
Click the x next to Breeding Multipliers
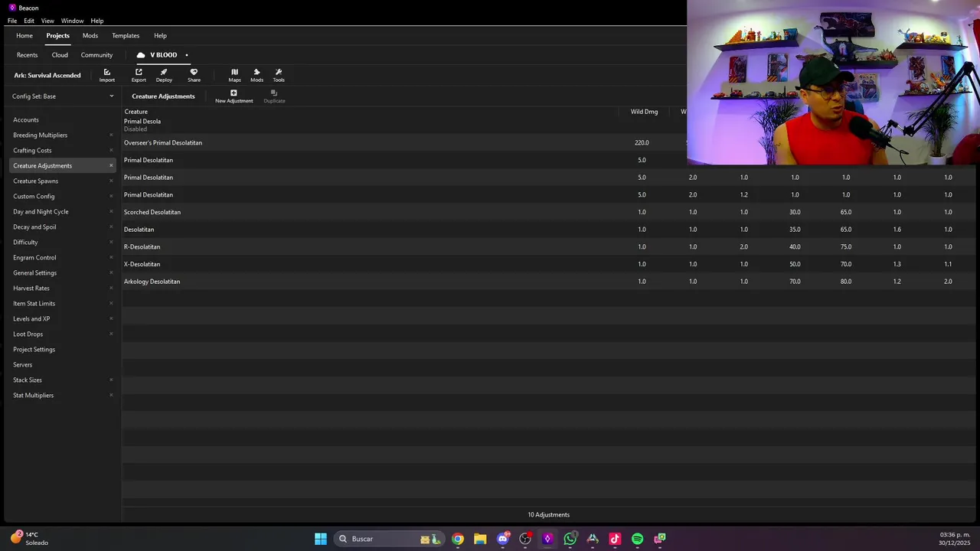click(x=111, y=135)
